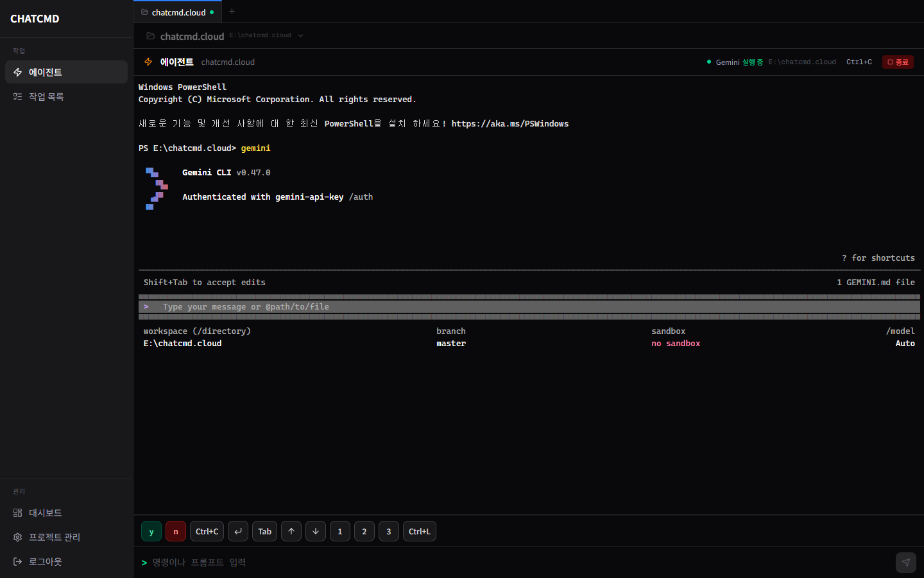This screenshot has height=578, width=924.
Task: Click the 'no sandbox' status text
Action: tap(676, 344)
